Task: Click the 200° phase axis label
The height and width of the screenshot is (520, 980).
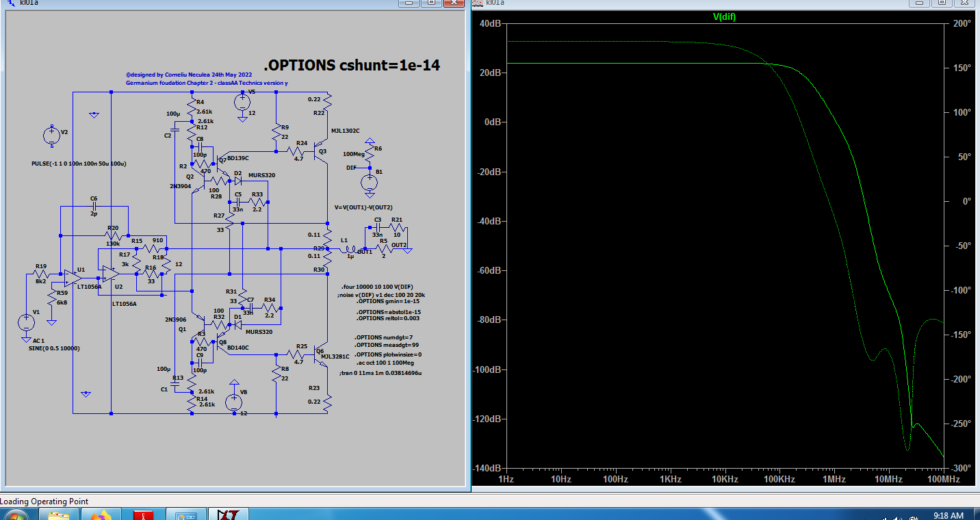Action: [x=962, y=23]
